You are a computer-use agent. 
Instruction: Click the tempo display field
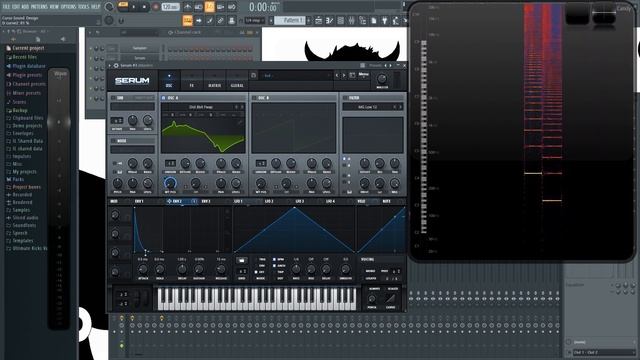pyautogui.click(x=171, y=7)
